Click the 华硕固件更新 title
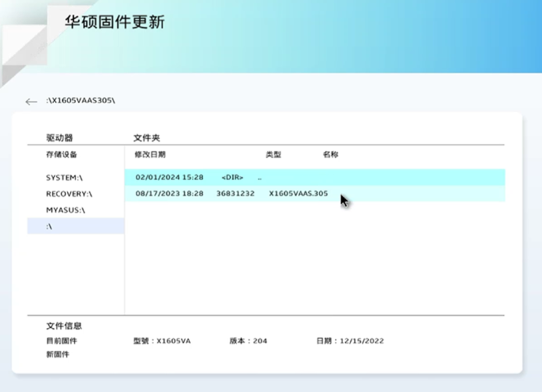Viewport: 542px width, 392px height. pyautogui.click(x=115, y=22)
